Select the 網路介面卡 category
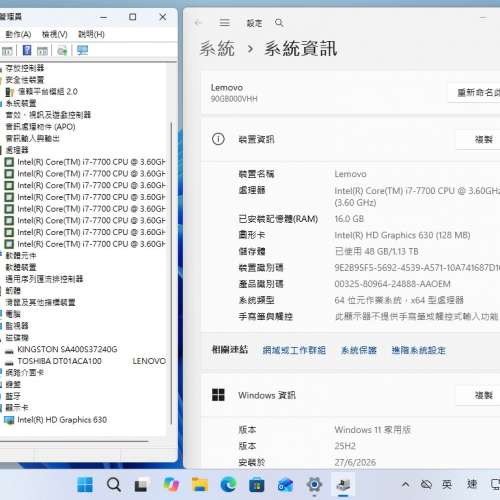This screenshot has height=500, width=500. [25, 373]
